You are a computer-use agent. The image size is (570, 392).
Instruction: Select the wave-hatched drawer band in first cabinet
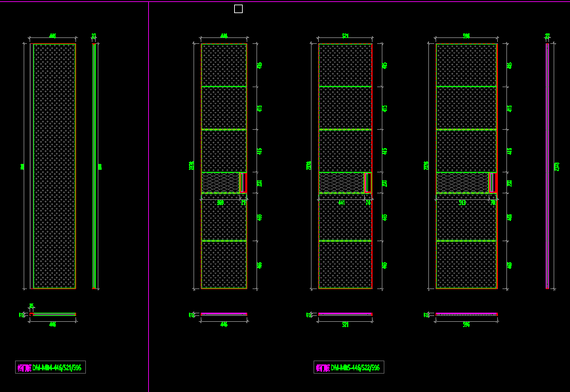coord(220,182)
